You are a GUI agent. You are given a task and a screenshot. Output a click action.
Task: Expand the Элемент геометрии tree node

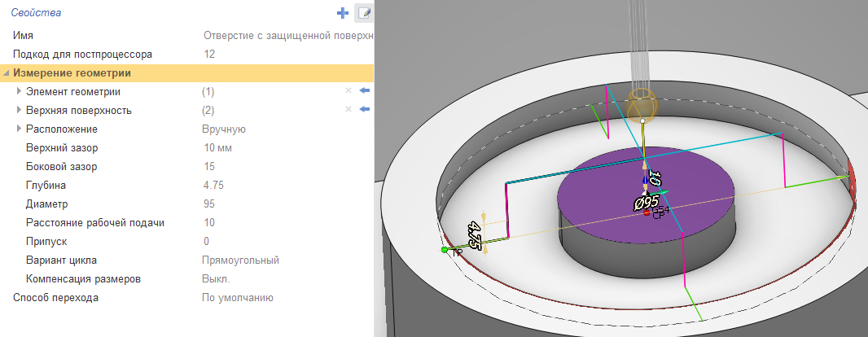point(20,91)
